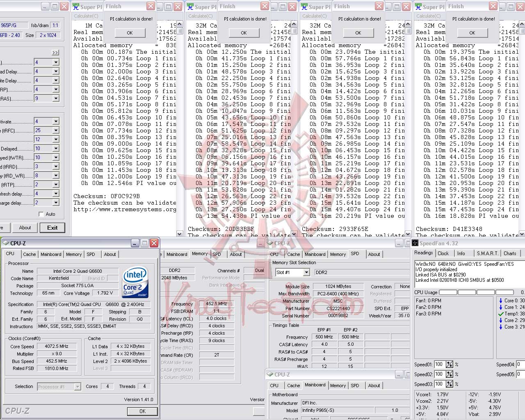Click the Speed02 up/down spinner arrows
Image resolution: width=525 pixels, height=420 pixels.
450,374
